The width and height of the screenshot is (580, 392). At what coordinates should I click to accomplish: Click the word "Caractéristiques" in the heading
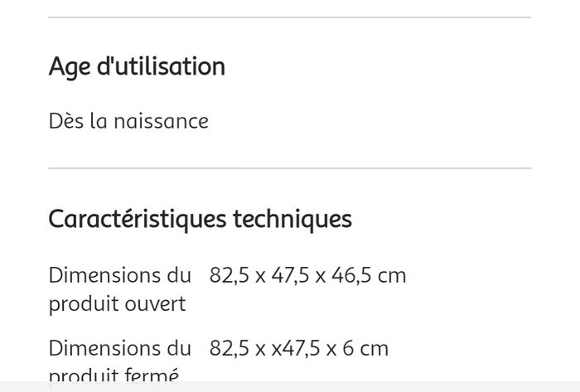tap(138, 220)
